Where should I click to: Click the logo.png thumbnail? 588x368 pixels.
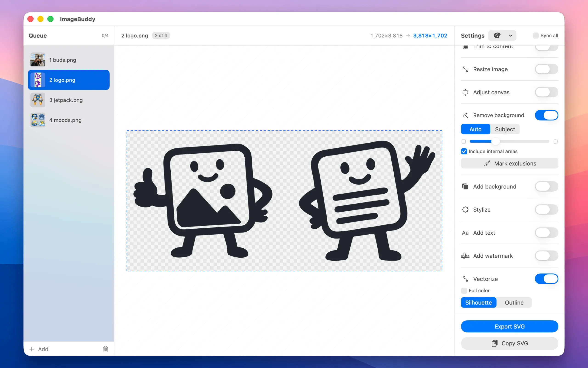coord(38,80)
